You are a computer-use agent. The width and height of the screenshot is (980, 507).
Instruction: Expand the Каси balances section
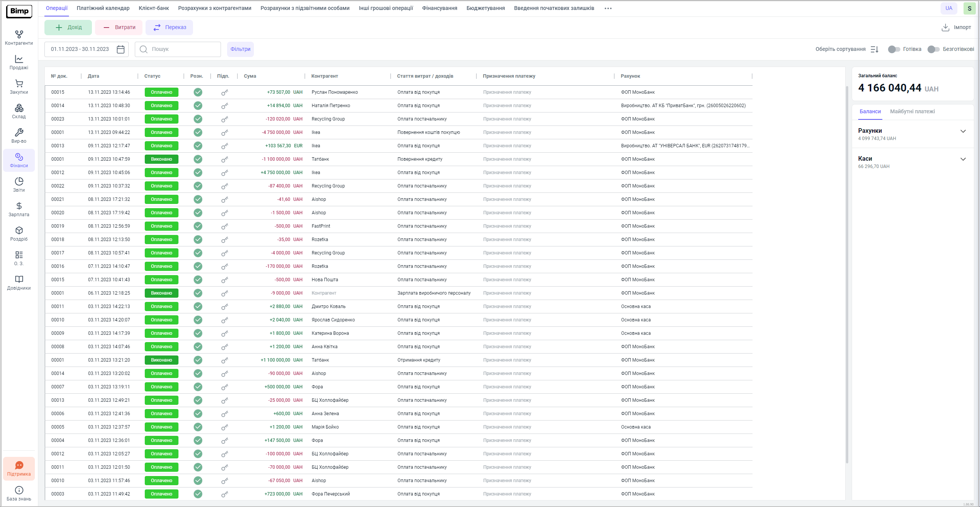963,159
